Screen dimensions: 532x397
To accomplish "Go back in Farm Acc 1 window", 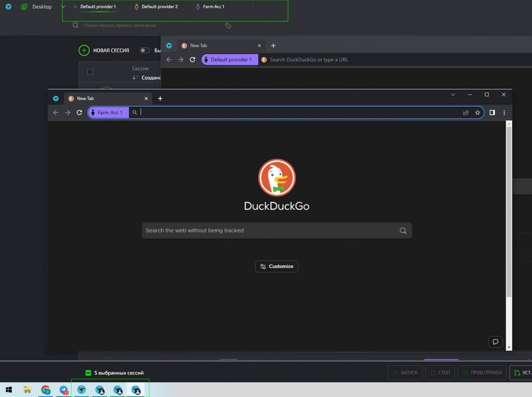I will click(x=56, y=113).
